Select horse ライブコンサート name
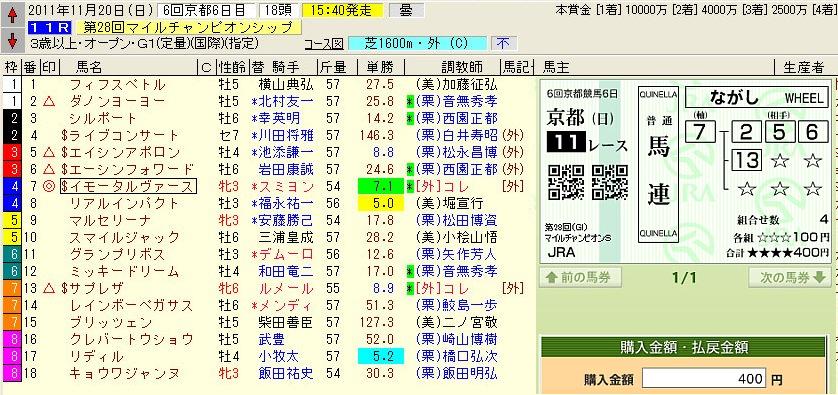Viewport: 838px width, 395px height. (x=120, y=135)
